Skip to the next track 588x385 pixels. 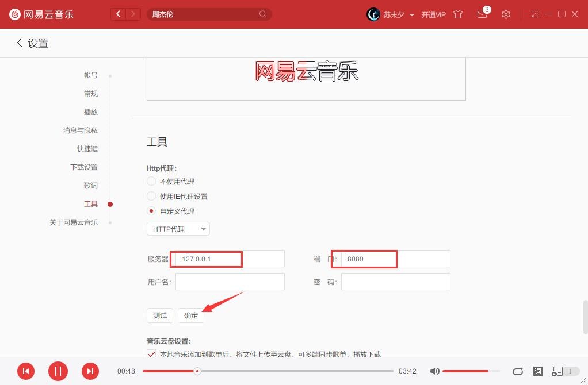click(90, 371)
